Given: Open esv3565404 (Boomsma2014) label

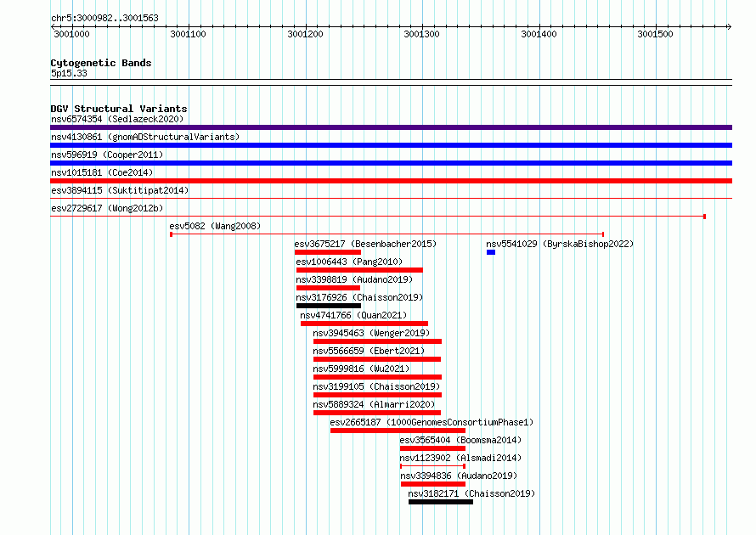Looking at the screenshot, I should coord(460,440).
